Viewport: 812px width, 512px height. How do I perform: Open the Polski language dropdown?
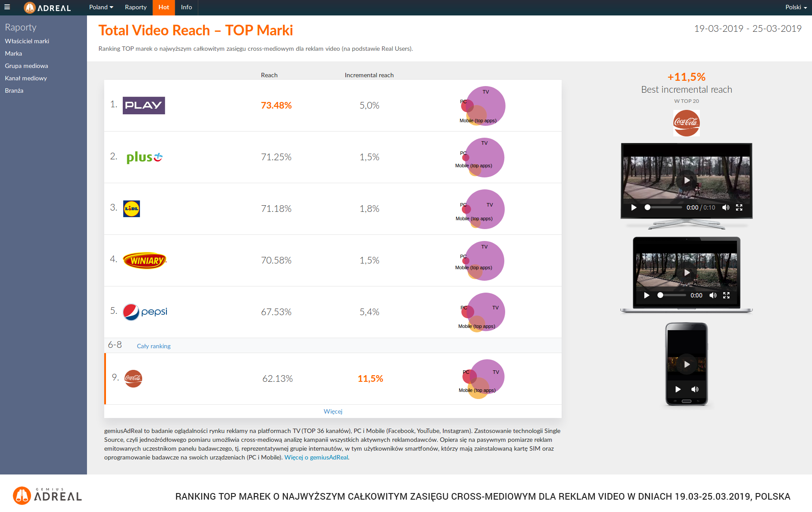tap(796, 7)
